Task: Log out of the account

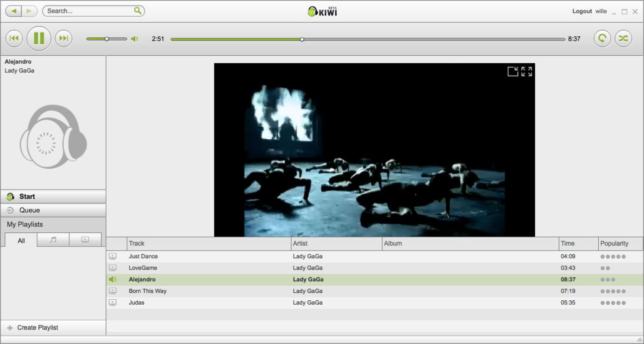Action: tap(582, 11)
